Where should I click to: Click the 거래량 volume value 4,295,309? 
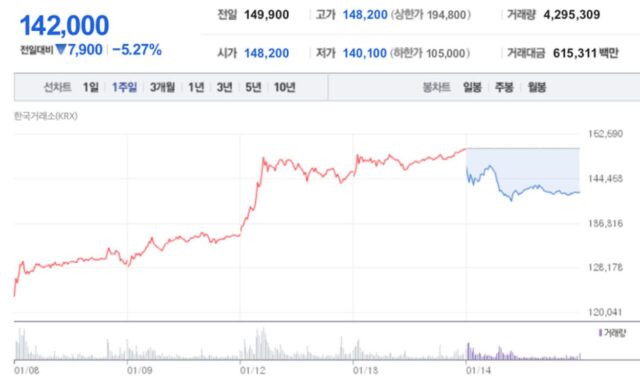pos(571,15)
